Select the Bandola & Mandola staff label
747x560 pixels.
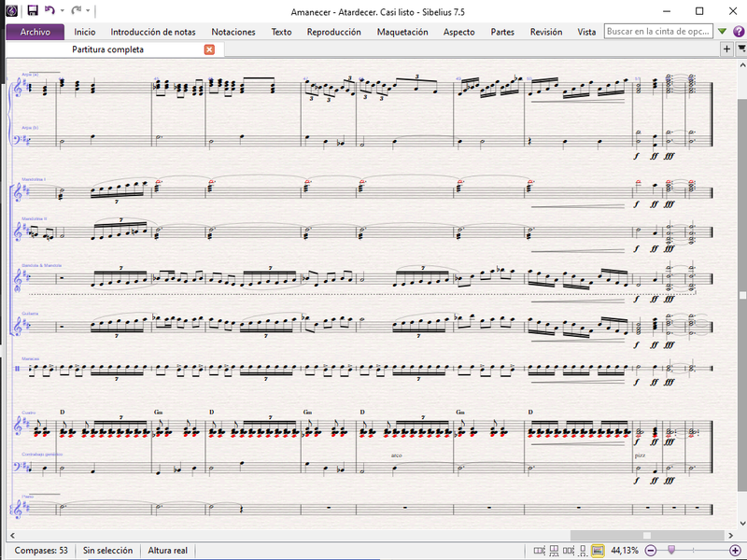pos(42,265)
